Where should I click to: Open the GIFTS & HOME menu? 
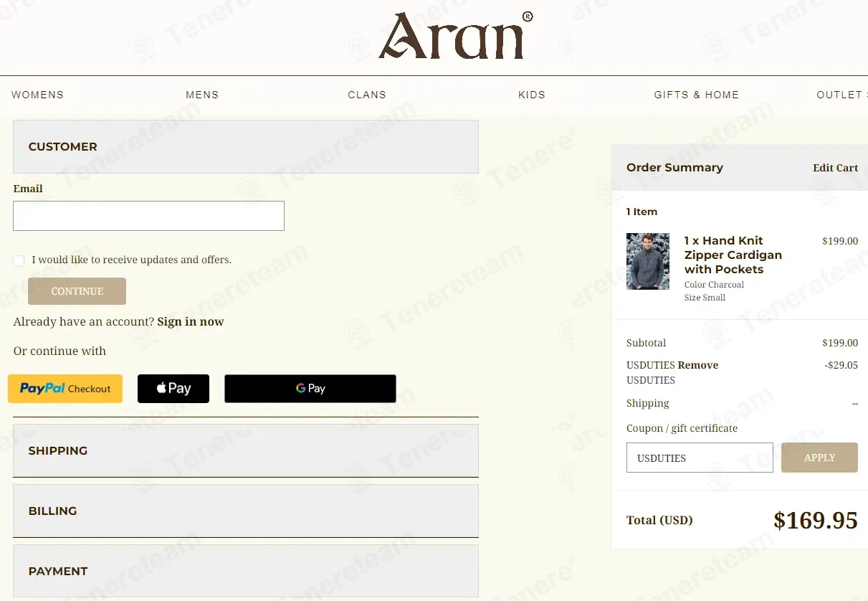[x=697, y=95]
